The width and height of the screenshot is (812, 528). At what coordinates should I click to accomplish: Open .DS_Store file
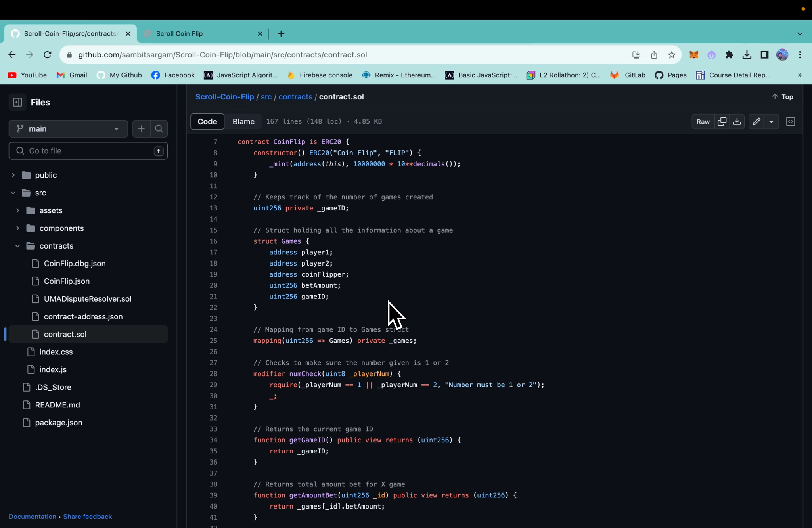tap(53, 387)
